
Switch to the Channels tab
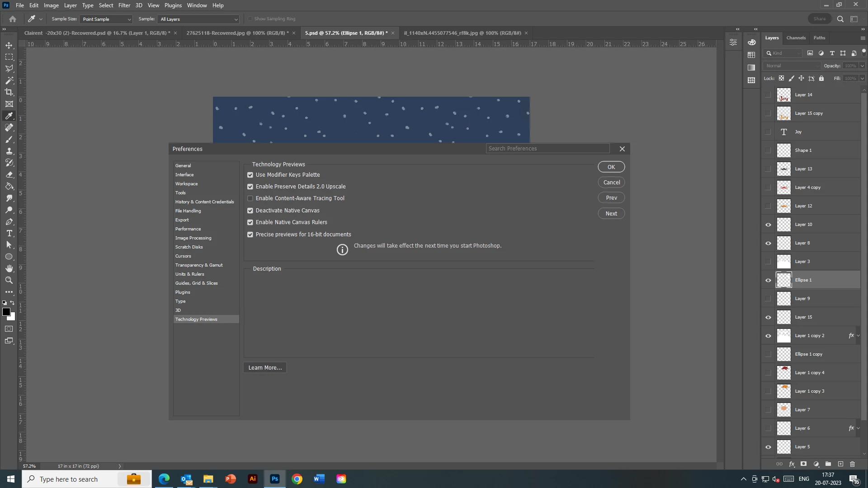coord(796,38)
